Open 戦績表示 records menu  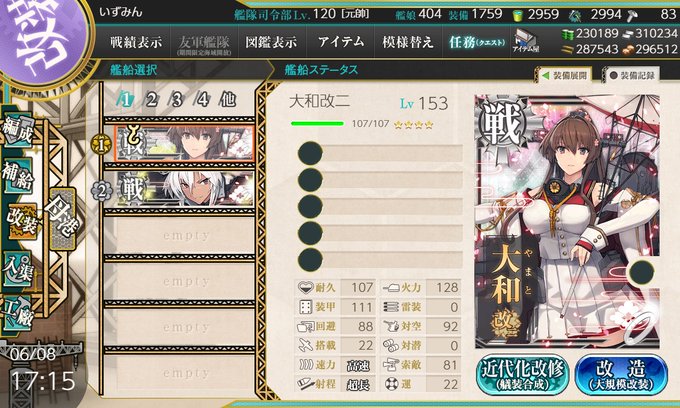pyautogui.click(x=136, y=42)
